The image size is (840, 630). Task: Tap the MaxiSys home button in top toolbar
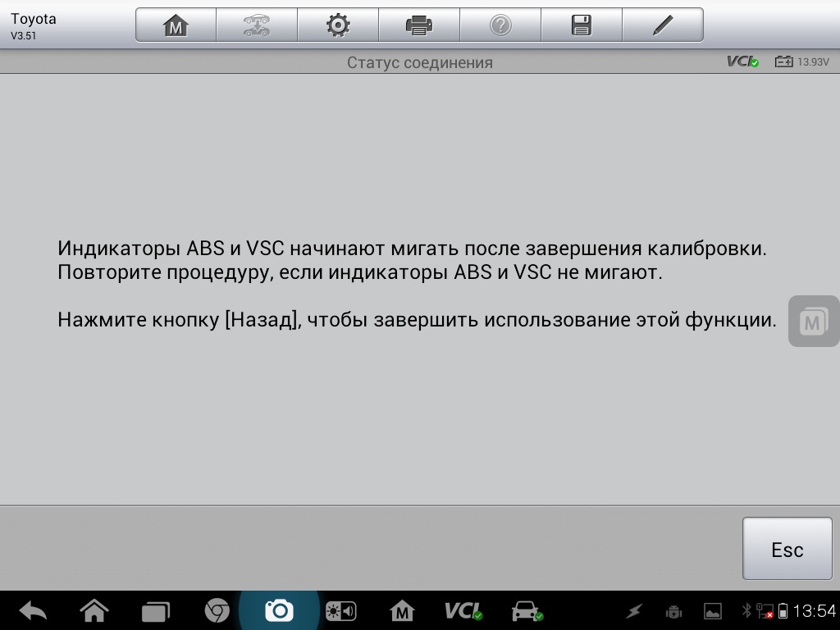[176, 25]
